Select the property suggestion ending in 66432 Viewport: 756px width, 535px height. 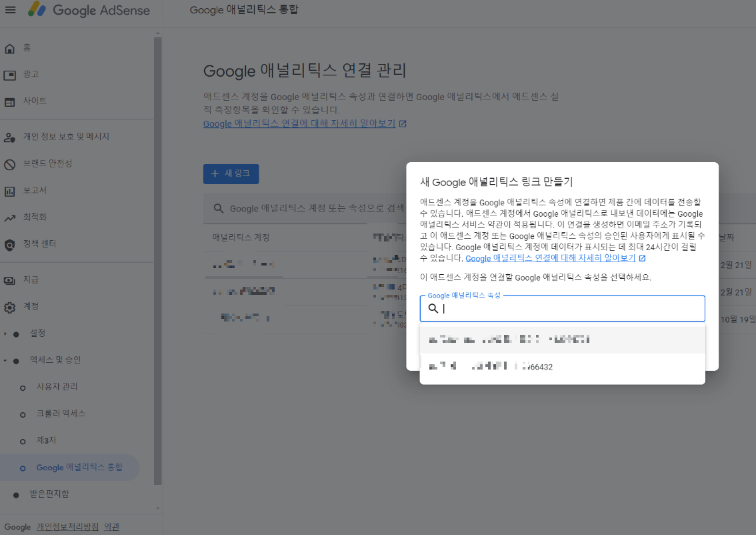[x=562, y=367]
